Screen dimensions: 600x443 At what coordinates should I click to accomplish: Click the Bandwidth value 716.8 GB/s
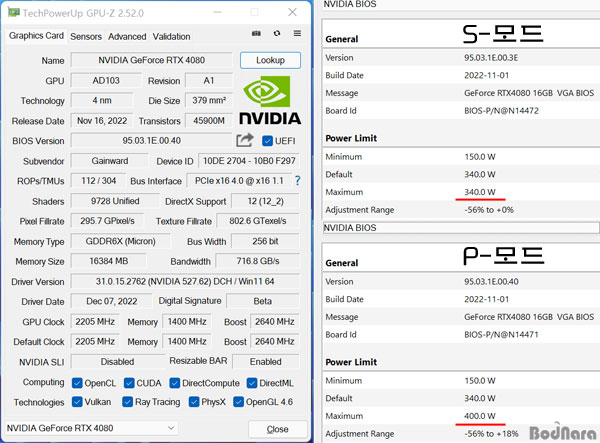click(258, 261)
